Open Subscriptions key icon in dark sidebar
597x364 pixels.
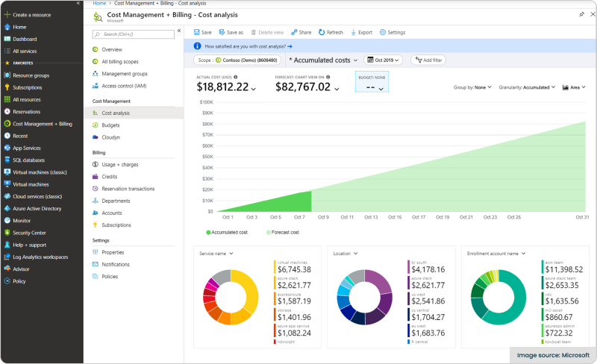(x=7, y=87)
